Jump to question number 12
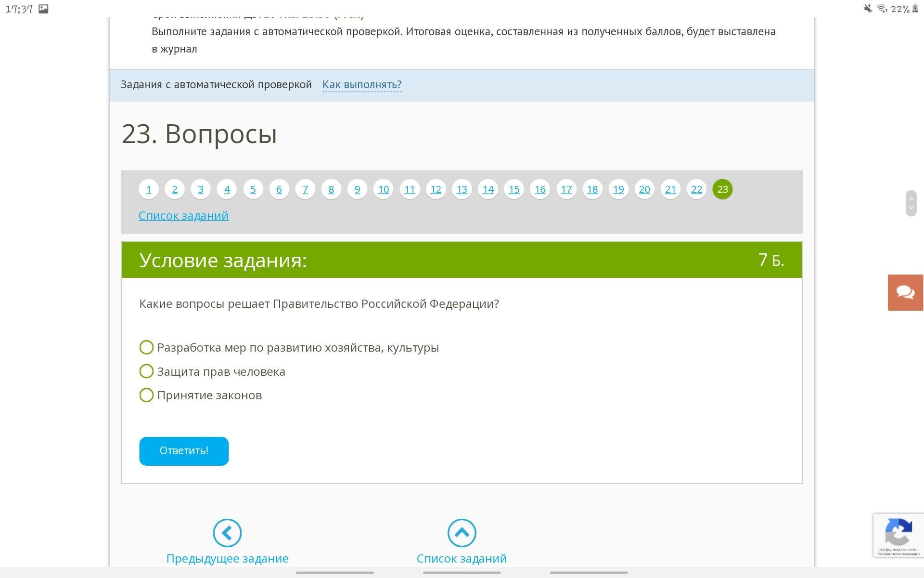This screenshot has height=578, width=924. [x=436, y=189]
